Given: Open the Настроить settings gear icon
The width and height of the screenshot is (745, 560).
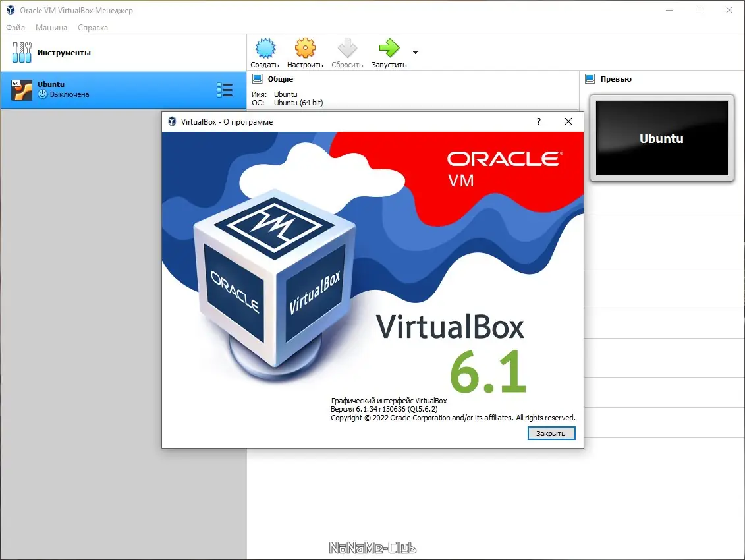Looking at the screenshot, I should pyautogui.click(x=305, y=48).
